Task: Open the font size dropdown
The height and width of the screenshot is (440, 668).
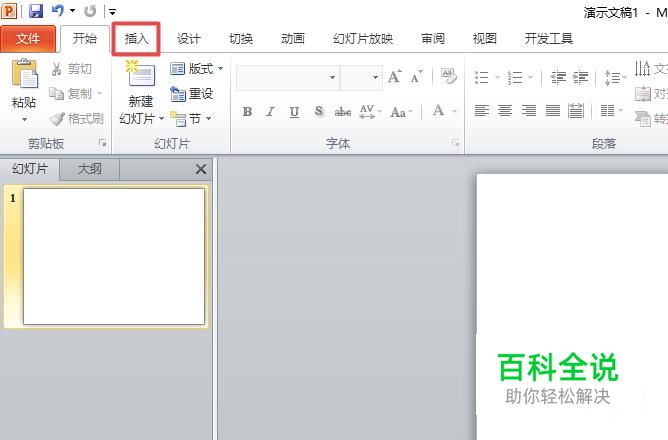Action: (375, 77)
